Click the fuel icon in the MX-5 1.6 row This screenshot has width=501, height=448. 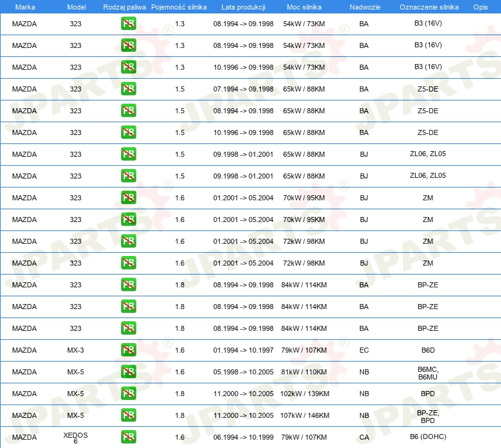tap(128, 372)
